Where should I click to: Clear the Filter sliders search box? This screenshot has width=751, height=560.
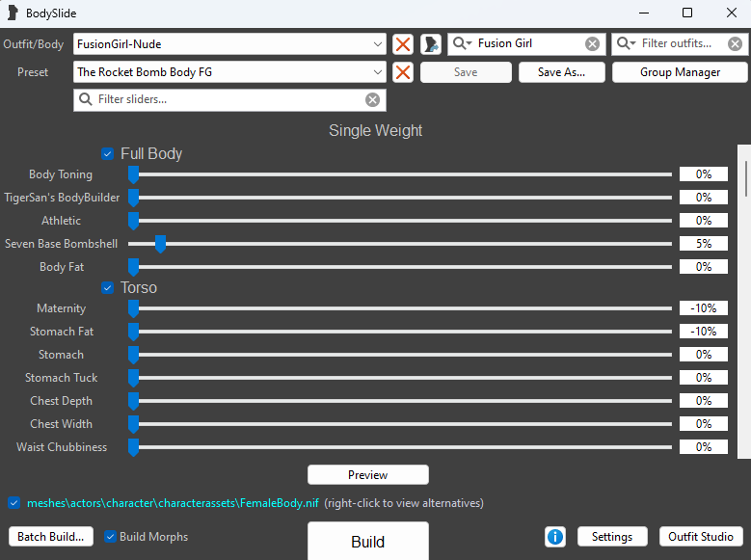pyautogui.click(x=373, y=99)
